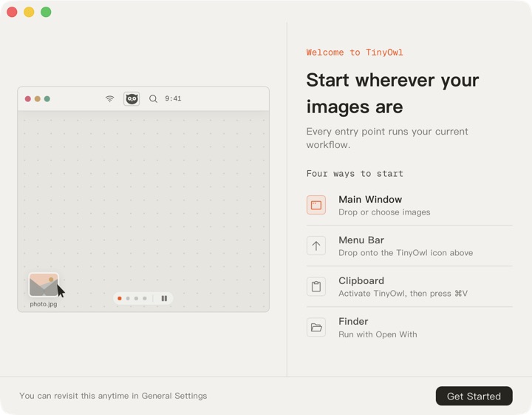
Task: Click the magnifier search icon in the mock menu bar
Action: click(153, 99)
